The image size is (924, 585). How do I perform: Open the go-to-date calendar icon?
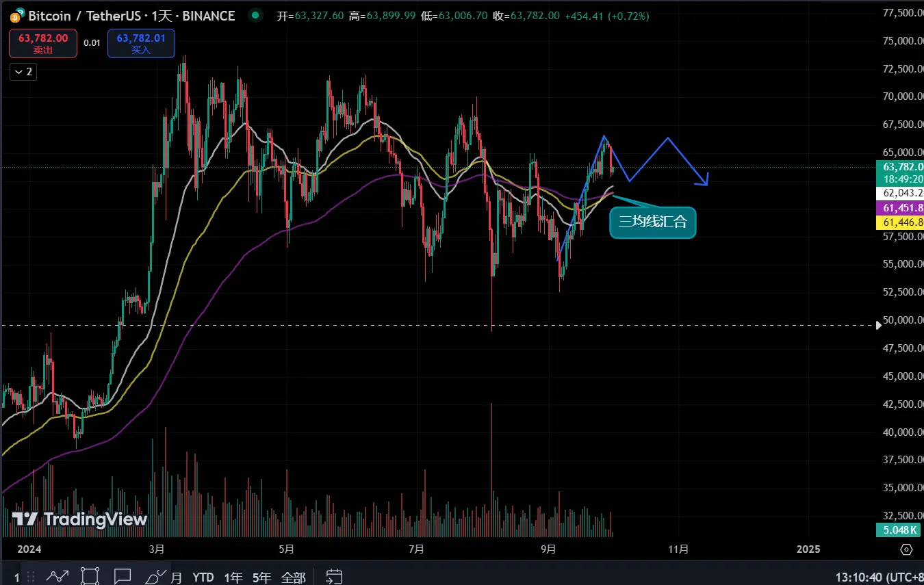coord(334,577)
